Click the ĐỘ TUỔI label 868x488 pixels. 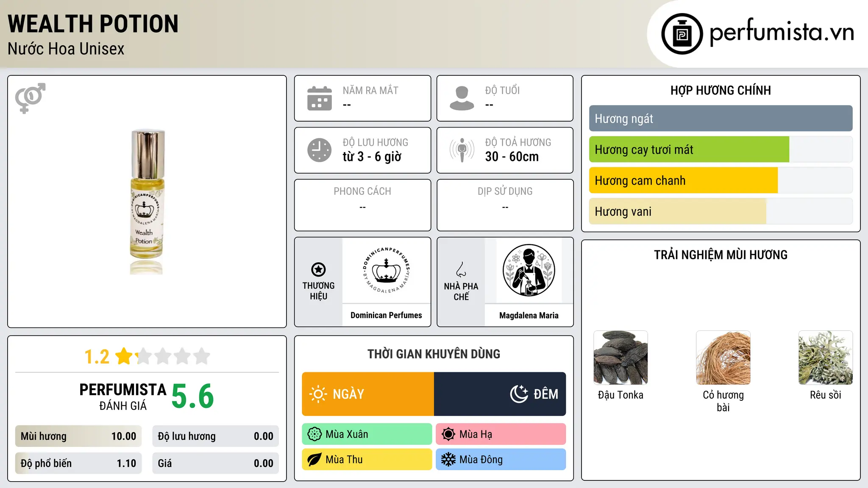pos(502,90)
